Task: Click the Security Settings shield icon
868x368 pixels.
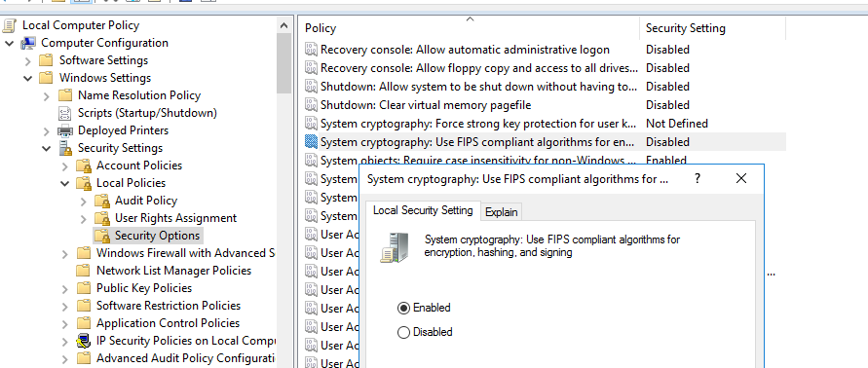Action: 65,148
